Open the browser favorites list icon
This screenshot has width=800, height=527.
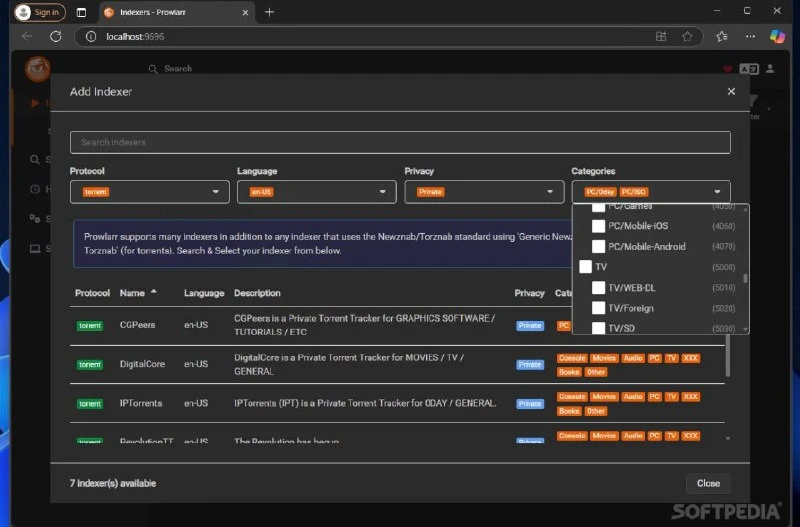721,36
